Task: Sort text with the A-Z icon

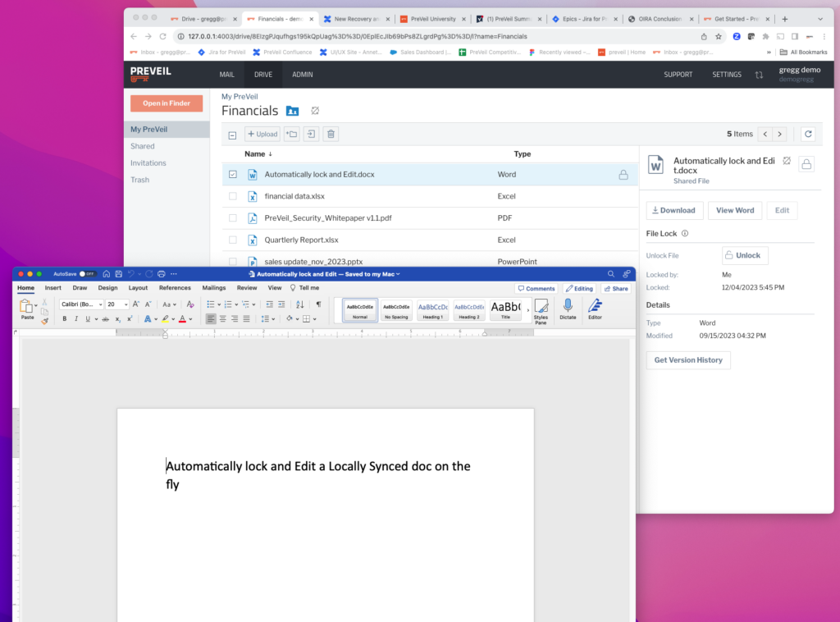Action: [300, 304]
